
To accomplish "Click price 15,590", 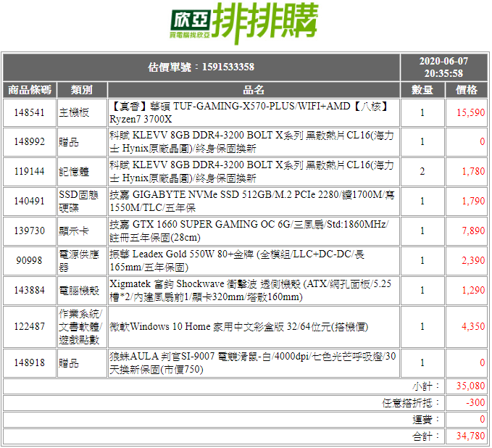I will pyautogui.click(x=471, y=112).
